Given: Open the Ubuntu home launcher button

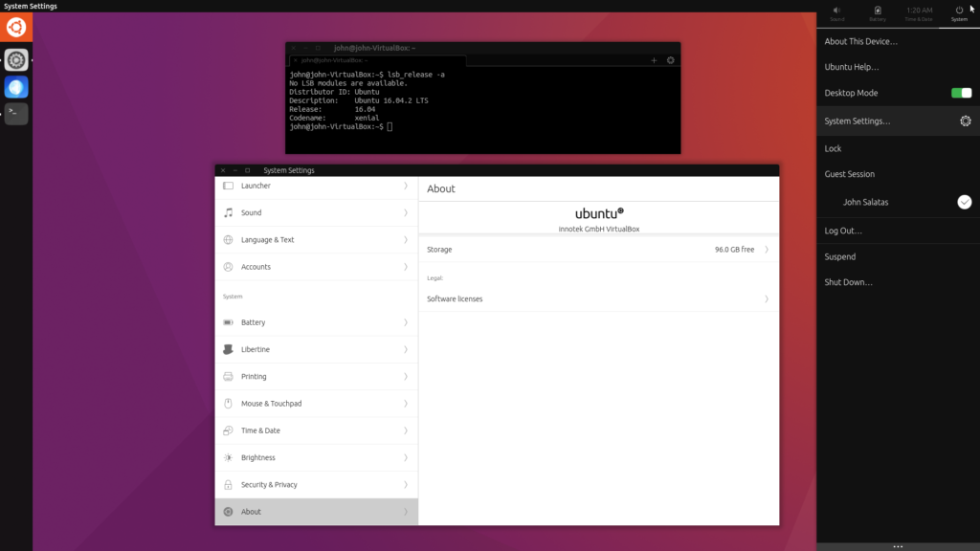Looking at the screenshot, I should 16,27.
